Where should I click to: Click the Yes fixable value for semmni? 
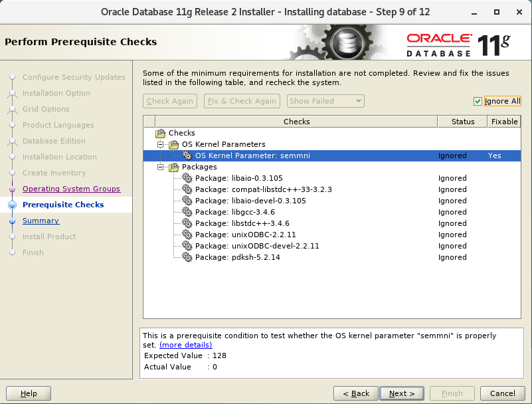[494, 155]
